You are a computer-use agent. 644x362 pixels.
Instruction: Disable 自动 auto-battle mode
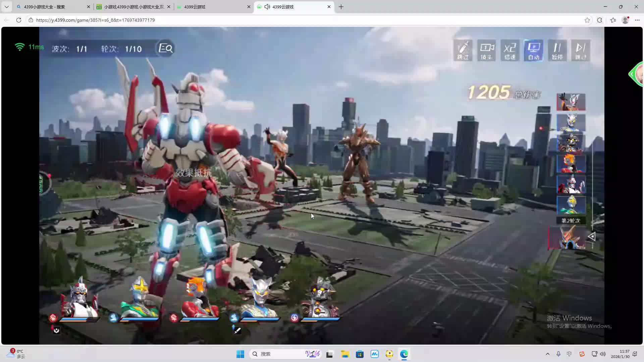533,50
